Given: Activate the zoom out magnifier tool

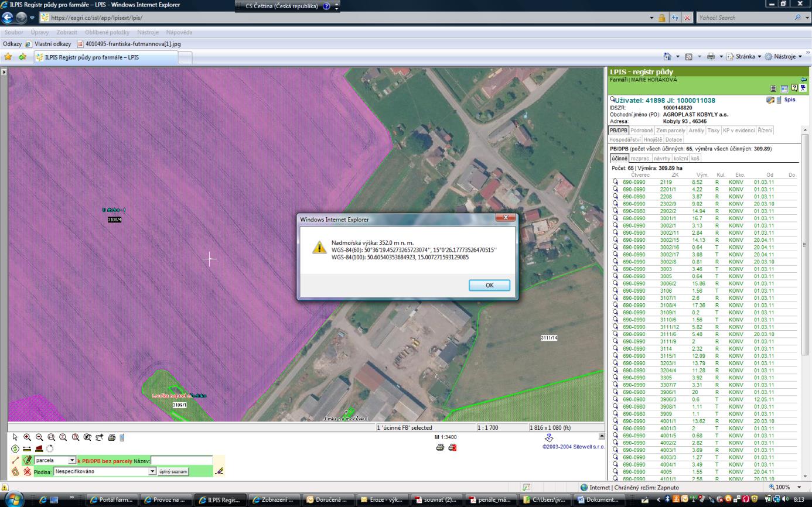Looking at the screenshot, I should (x=39, y=437).
